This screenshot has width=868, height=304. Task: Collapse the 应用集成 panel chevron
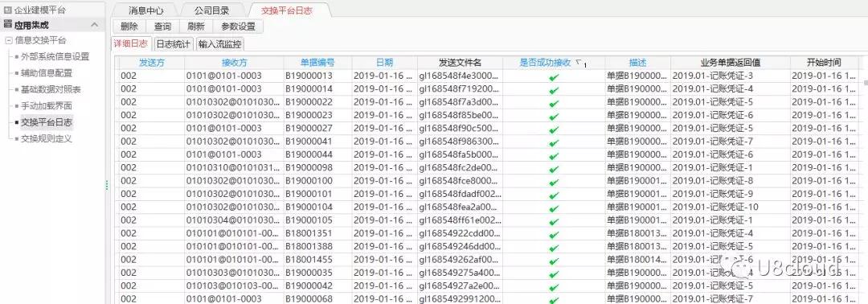click(95, 25)
